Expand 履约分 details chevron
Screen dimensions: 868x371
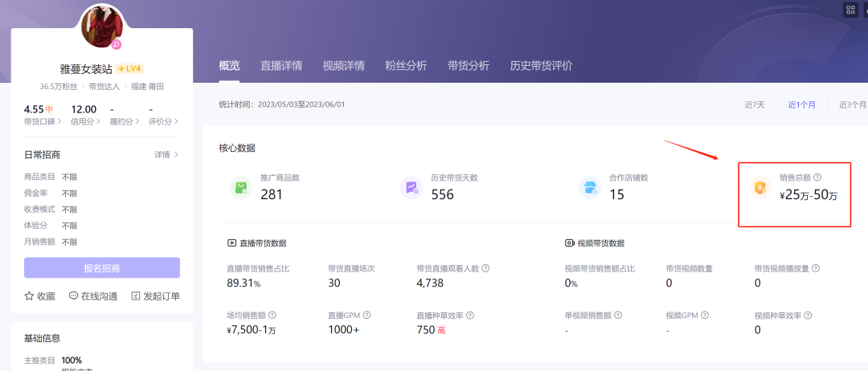[138, 121]
